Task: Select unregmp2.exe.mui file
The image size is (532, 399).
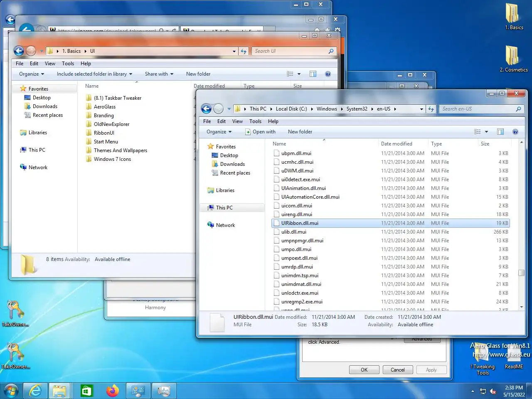Action: (302, 302)
